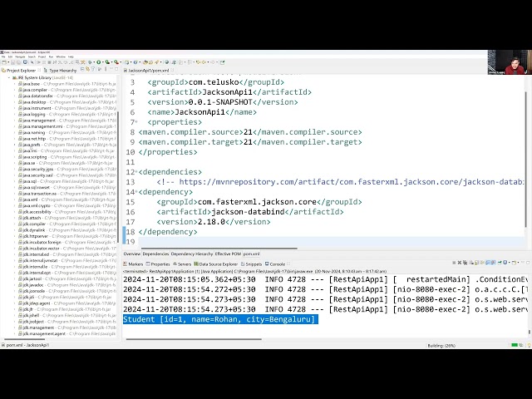
Task: Open the Help menu
Action: [x=71, y=57]
